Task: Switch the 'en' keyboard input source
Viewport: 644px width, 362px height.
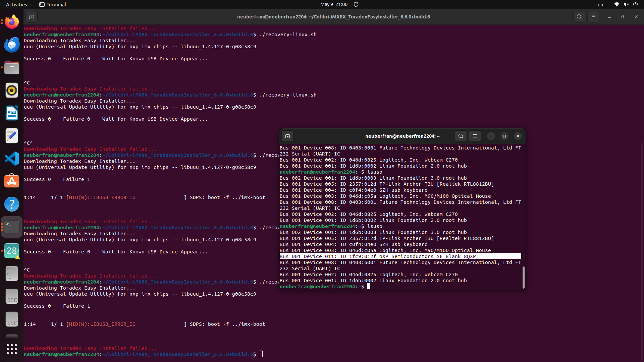Action: (600, 4)
